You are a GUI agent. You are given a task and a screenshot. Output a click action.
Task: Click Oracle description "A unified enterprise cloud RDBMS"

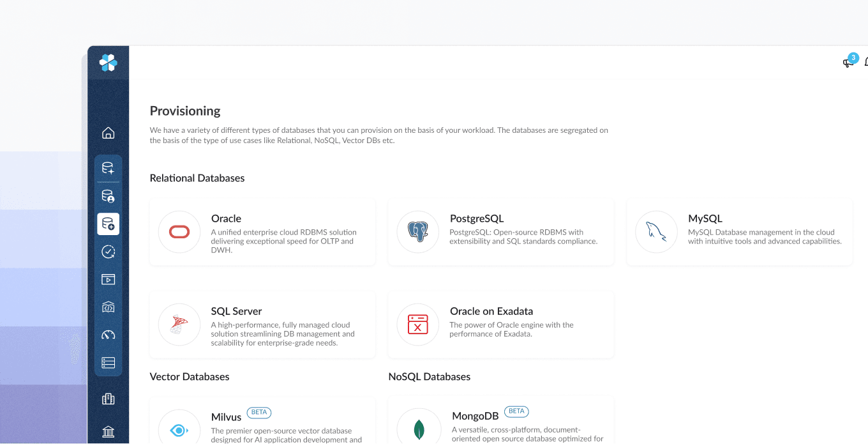(x=284, y=241)
